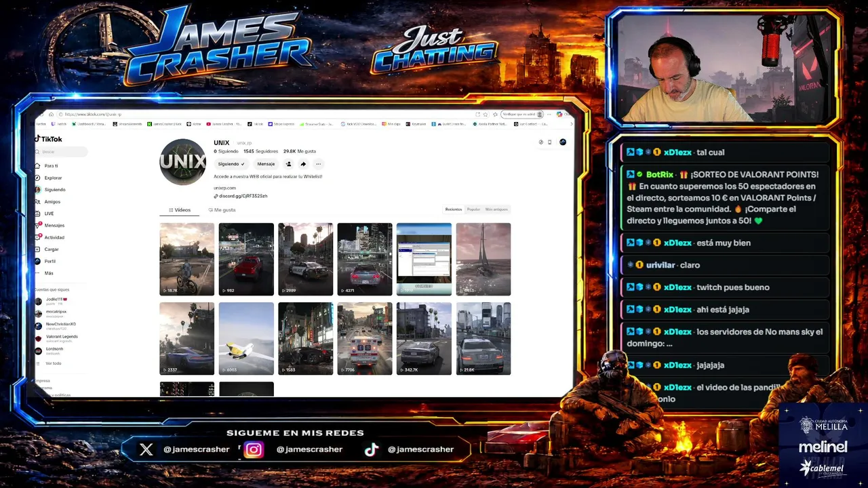The height and width of the screenshot is (488, 868).
Task: Click the share arrow icon on the profile
Action: (x=303, y=164)
